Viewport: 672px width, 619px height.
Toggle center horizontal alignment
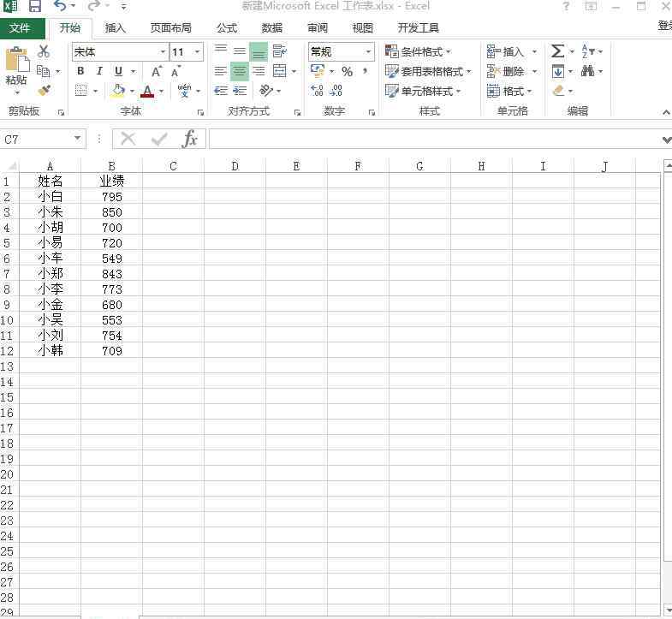point(240,71)
